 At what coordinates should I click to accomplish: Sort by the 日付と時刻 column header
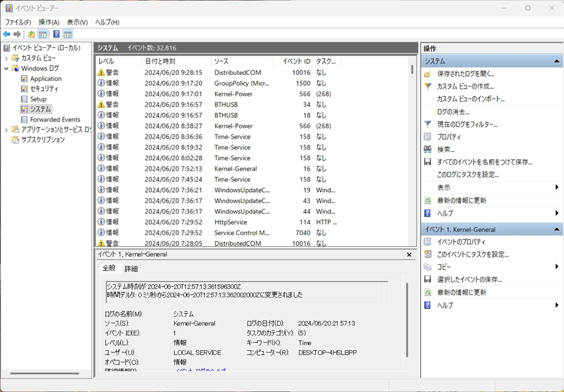176,62
